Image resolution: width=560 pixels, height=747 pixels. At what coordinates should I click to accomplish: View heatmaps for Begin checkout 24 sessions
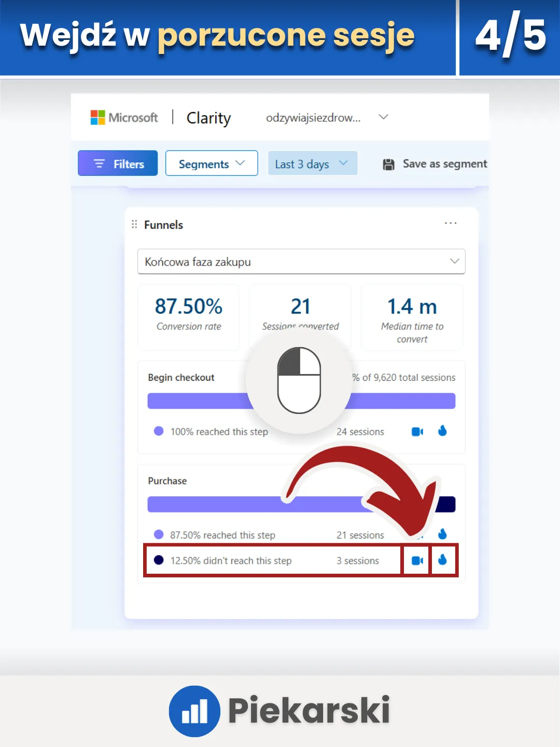pyautogui.click(x=442, y=431)
